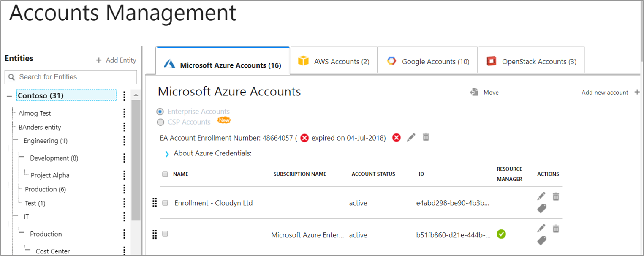Open kebab menu for Development (8)
The width and height of the screenshot is (644, 256).
[124, 158]
